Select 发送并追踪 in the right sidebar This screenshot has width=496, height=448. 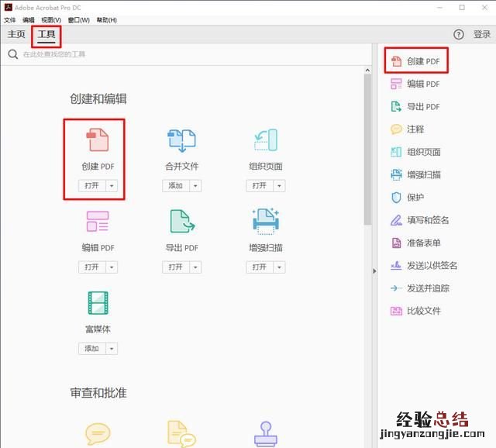tap(420, 288)
